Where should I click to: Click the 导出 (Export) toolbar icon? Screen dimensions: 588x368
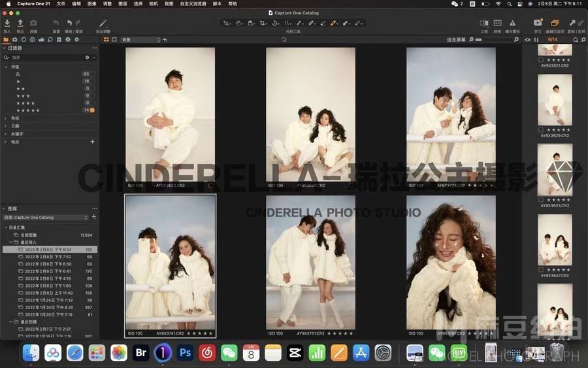(x=20, y=24)
